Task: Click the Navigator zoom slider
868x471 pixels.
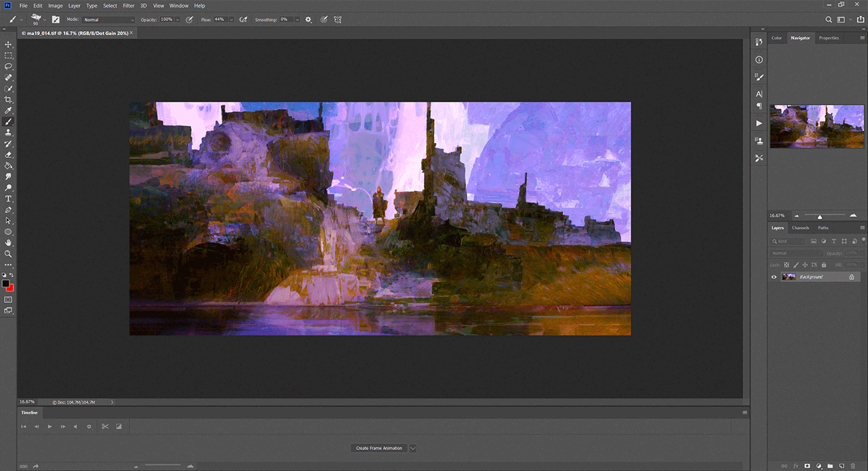Action: point(820,216)
